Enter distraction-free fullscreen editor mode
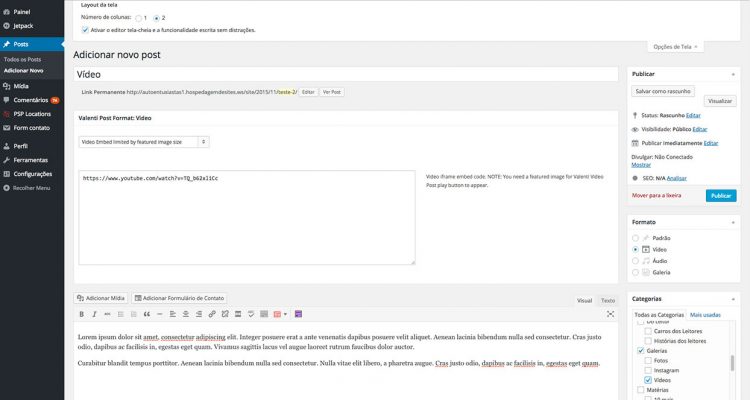750x400 pixels. click(610, 314)
